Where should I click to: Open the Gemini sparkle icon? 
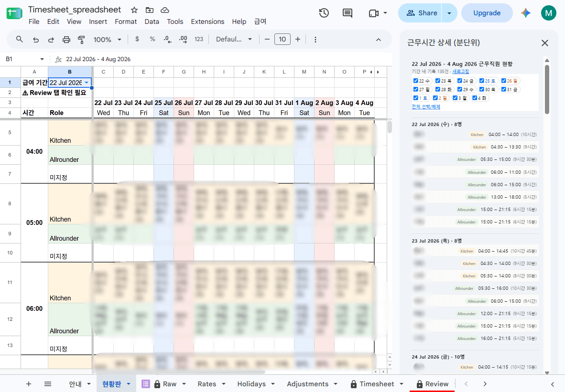coord(526,13)
